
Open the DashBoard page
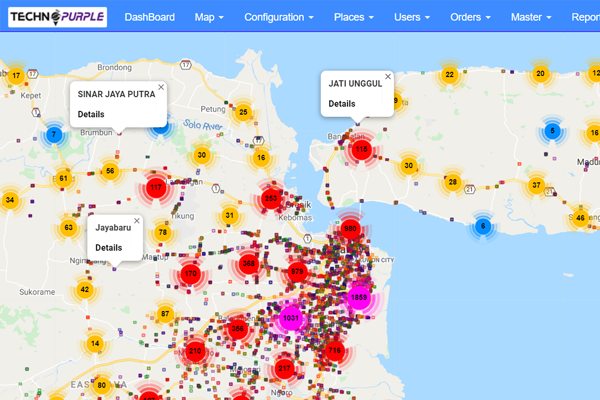(x=150, y=17)
